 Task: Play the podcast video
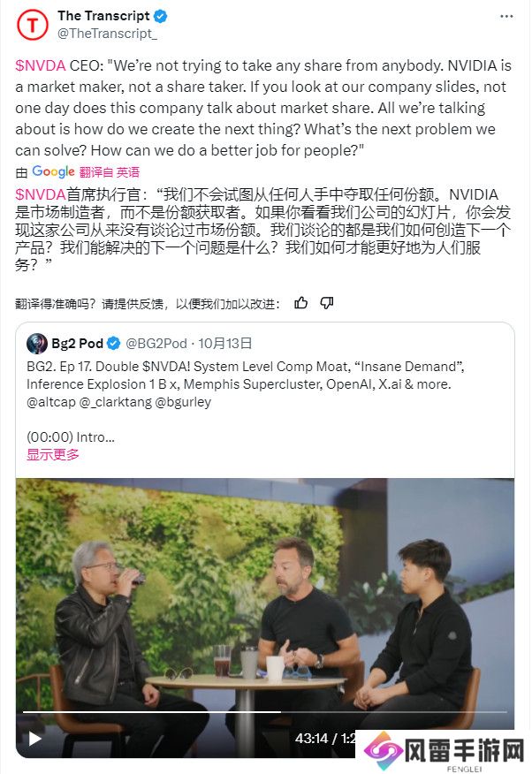click(x=34, y=739)
